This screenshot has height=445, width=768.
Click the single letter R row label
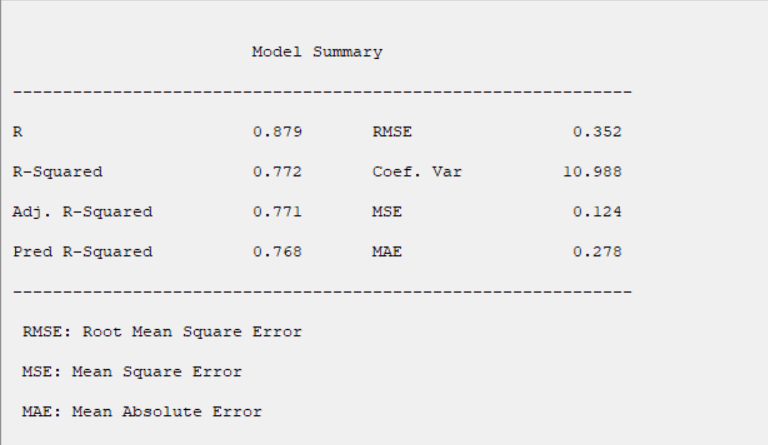click(18, 132)
